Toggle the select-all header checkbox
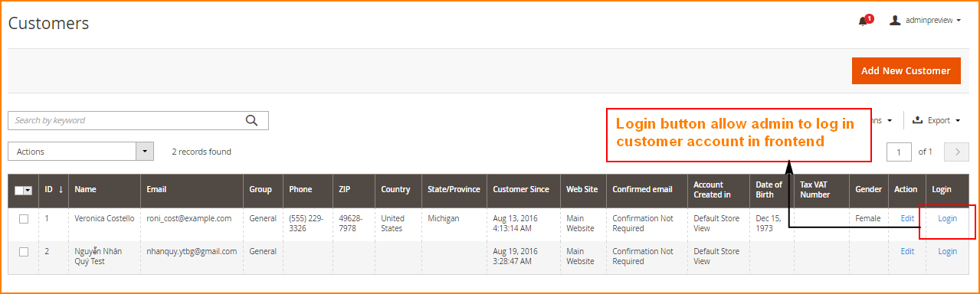The image size is (980, 294). point(19,190)
